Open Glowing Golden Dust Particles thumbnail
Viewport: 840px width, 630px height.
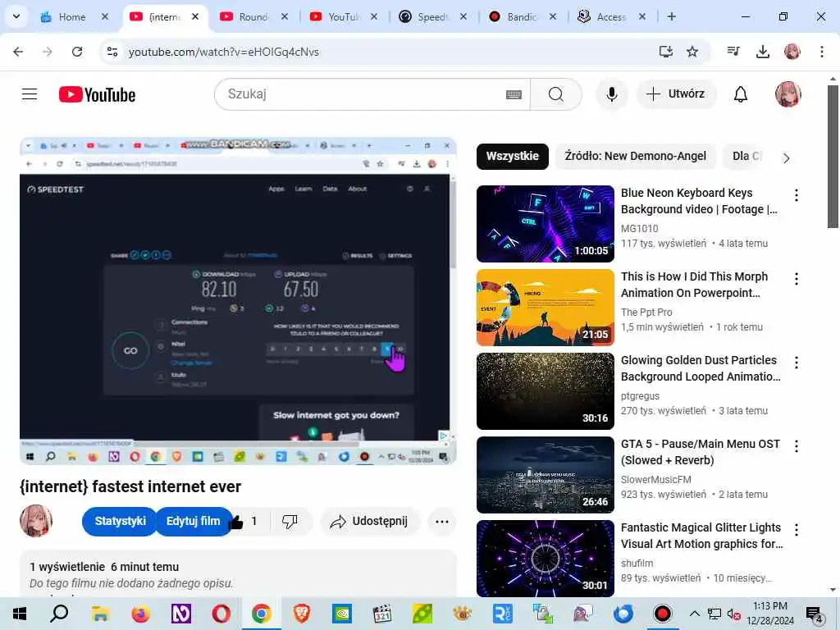click(x=545, y=391)
